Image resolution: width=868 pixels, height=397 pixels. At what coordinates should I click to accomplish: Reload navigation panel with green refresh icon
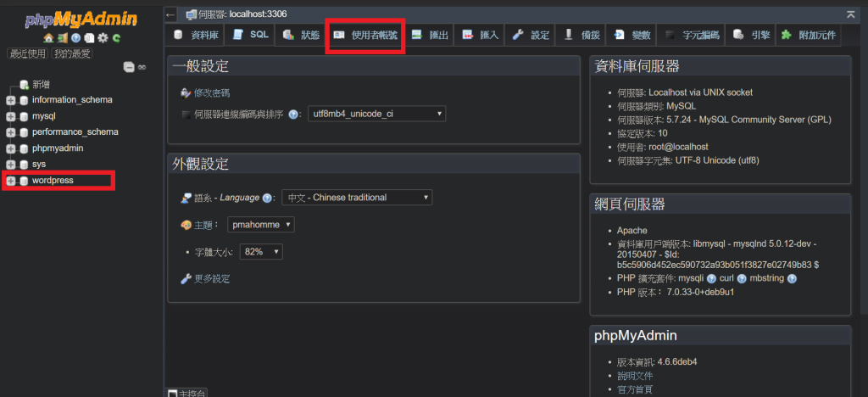click(116, 38)
